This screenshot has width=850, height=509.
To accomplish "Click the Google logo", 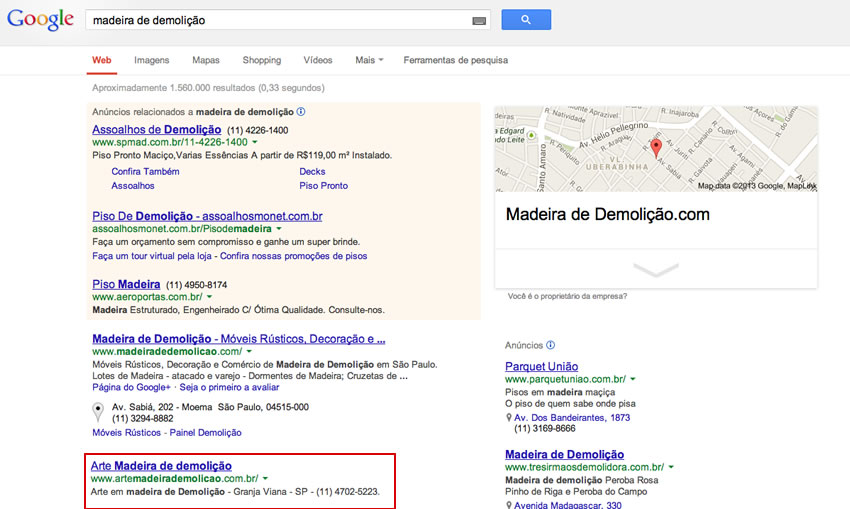I will click(40, 20).
